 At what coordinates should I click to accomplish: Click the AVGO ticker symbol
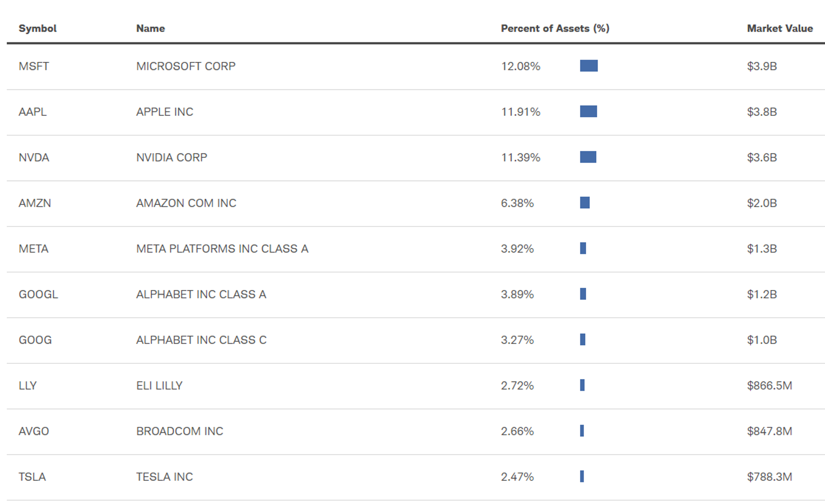[34, 431]
